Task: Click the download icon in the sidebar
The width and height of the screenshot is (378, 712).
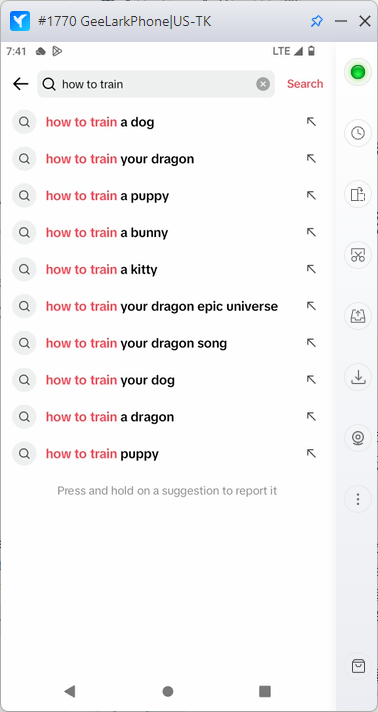Action: [x=358, y=377]
